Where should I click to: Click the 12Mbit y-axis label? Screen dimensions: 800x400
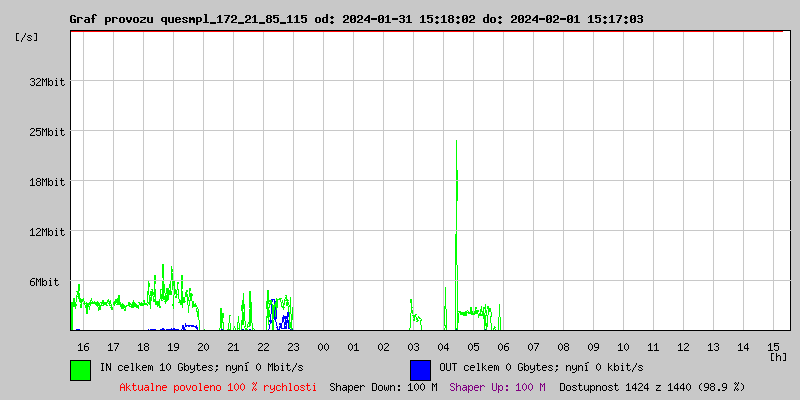click(47, 232)
